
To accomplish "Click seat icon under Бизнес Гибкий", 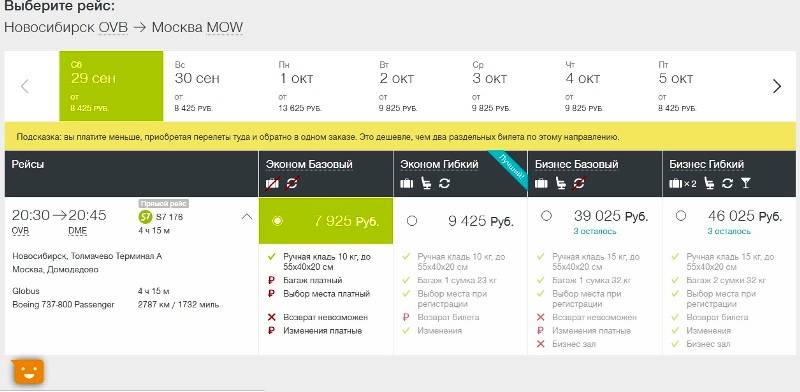I will (709, 183).
